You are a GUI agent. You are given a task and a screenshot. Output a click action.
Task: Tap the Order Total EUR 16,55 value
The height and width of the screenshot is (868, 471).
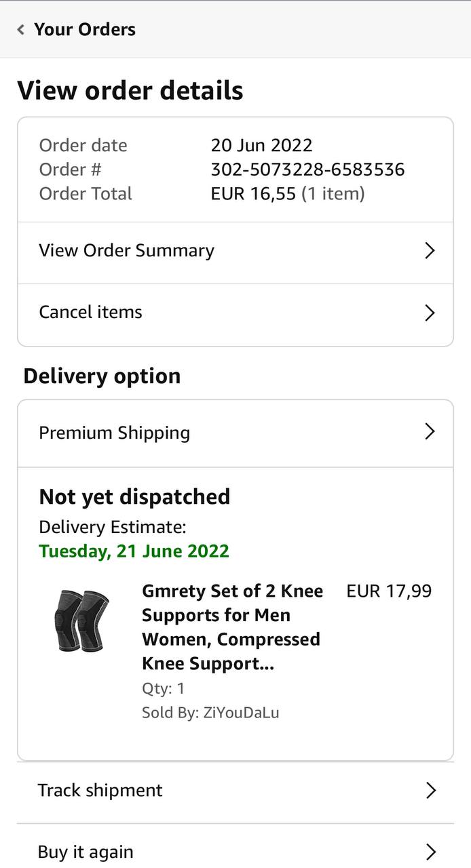coord(253,194)
